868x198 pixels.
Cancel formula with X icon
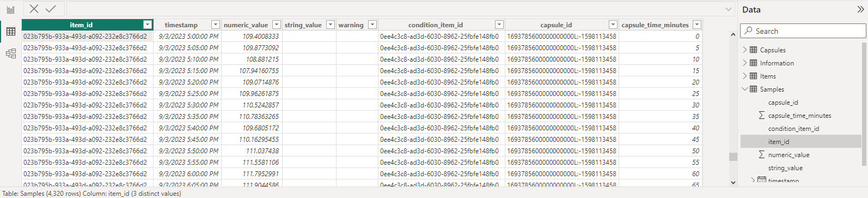pos(34,9)
